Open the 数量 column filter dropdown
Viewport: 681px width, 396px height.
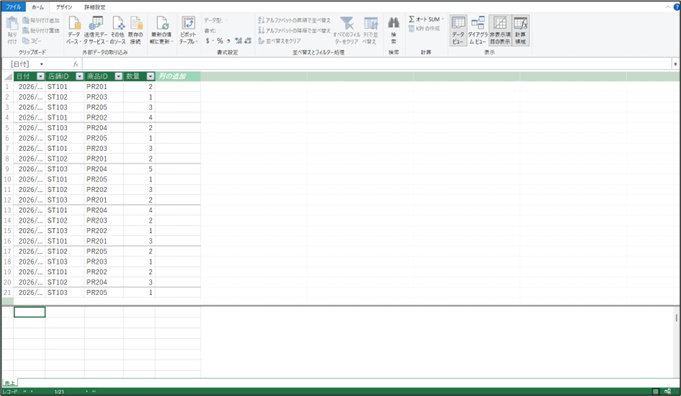coord(150,76)
